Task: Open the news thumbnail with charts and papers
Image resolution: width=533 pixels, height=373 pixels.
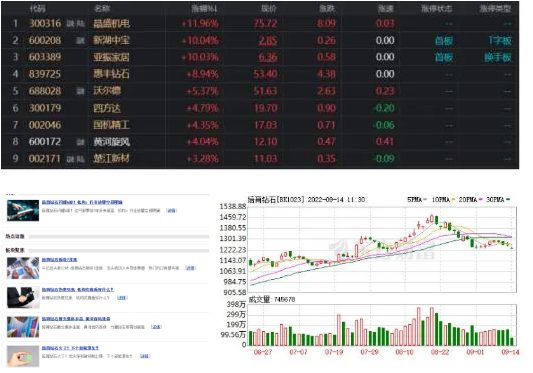Action: pyautogui.click(x=23, y=268)
